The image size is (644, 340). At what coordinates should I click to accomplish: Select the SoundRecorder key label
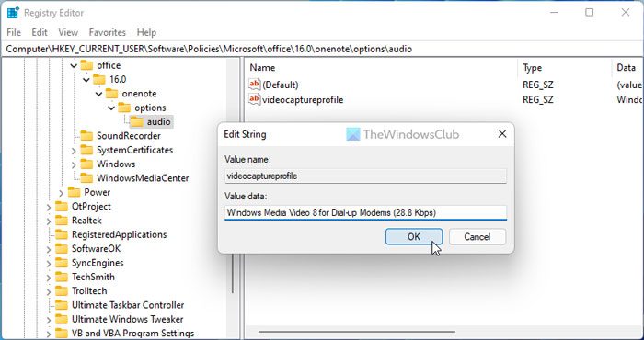point(129,136)
